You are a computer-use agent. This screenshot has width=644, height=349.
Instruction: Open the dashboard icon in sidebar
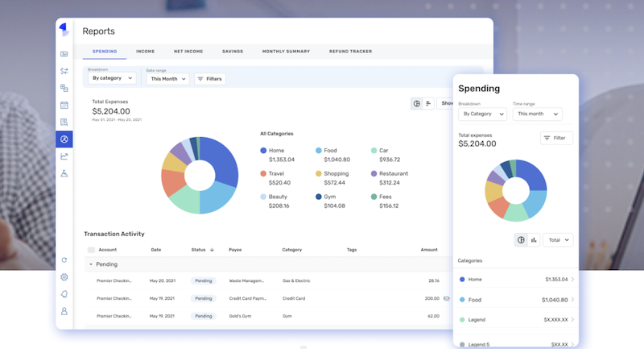[x=64, y=54]
